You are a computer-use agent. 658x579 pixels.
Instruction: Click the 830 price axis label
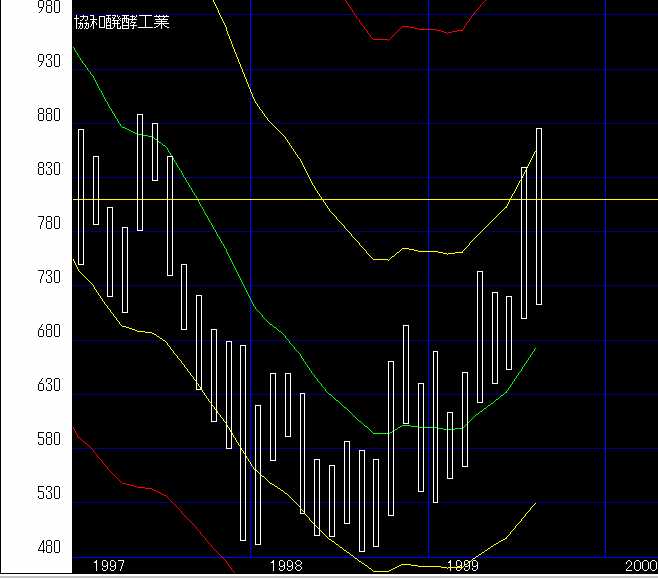tap(20, 170)
